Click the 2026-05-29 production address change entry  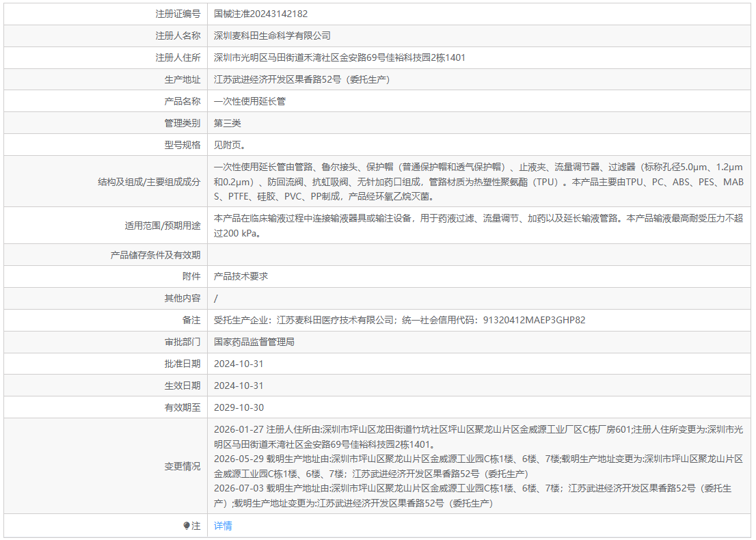click(x=478, y=466)
